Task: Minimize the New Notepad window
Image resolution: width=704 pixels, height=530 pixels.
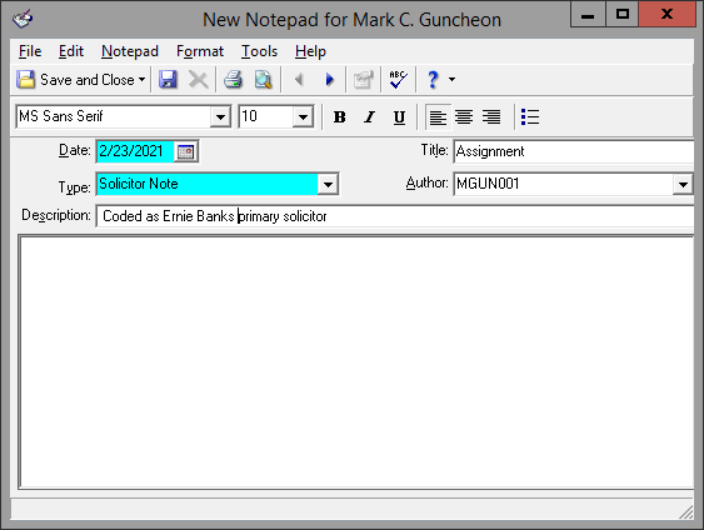Action: (588, 14)
